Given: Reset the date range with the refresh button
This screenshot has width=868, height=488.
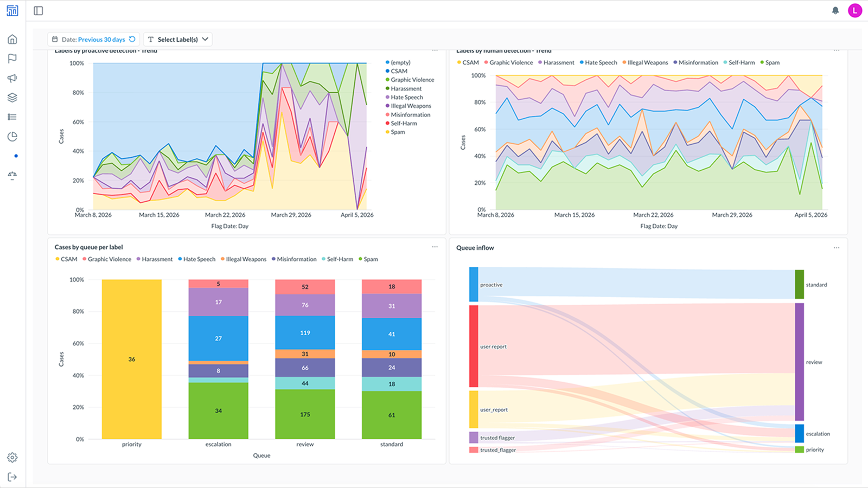Looking at the screenshot, I should pos(133,39).
